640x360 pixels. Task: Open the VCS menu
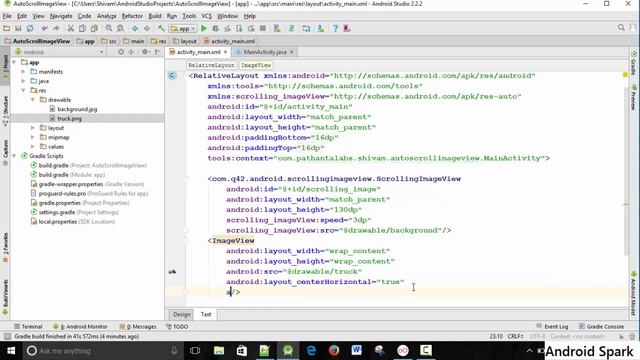(207, 16)
